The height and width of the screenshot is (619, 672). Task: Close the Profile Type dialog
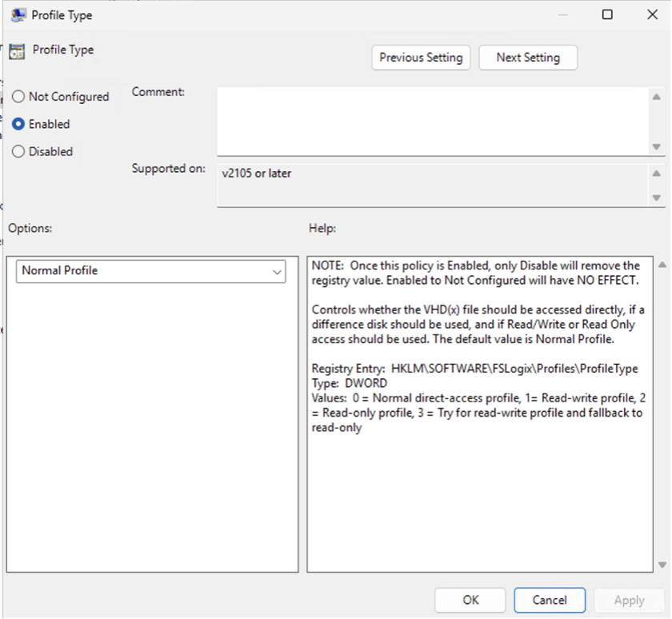(x=652, y=14)
